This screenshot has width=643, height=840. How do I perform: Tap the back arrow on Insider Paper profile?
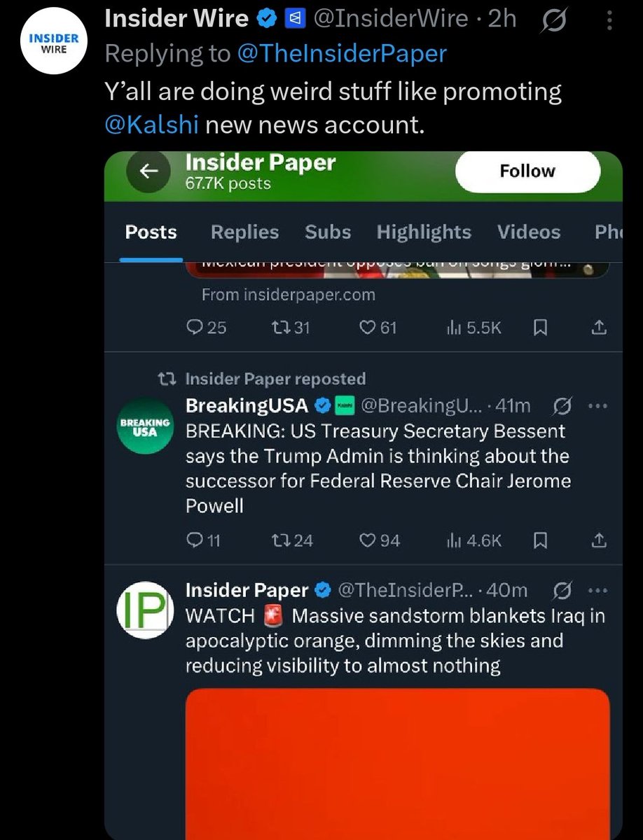(x=147, y=172)
